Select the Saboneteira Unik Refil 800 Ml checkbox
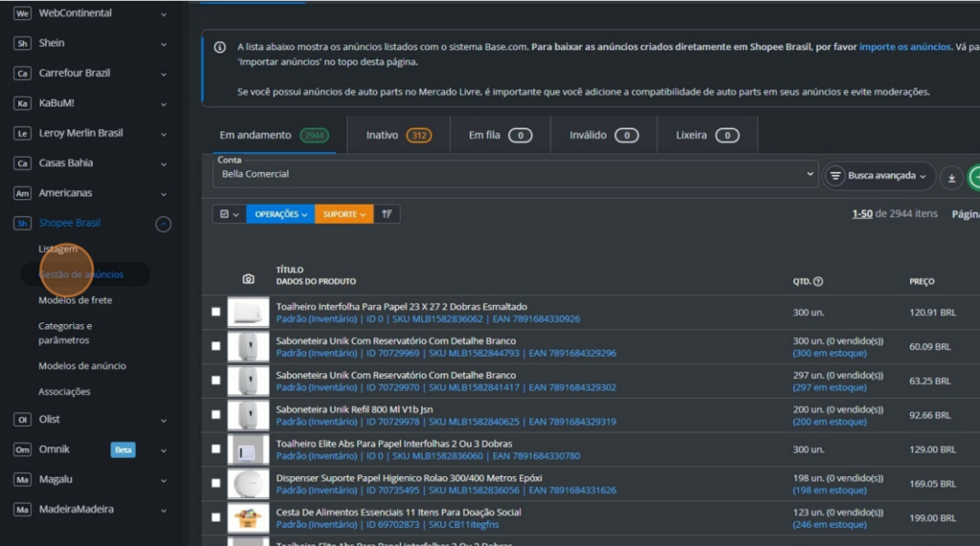The image size is (980, 546). (216, 415)
